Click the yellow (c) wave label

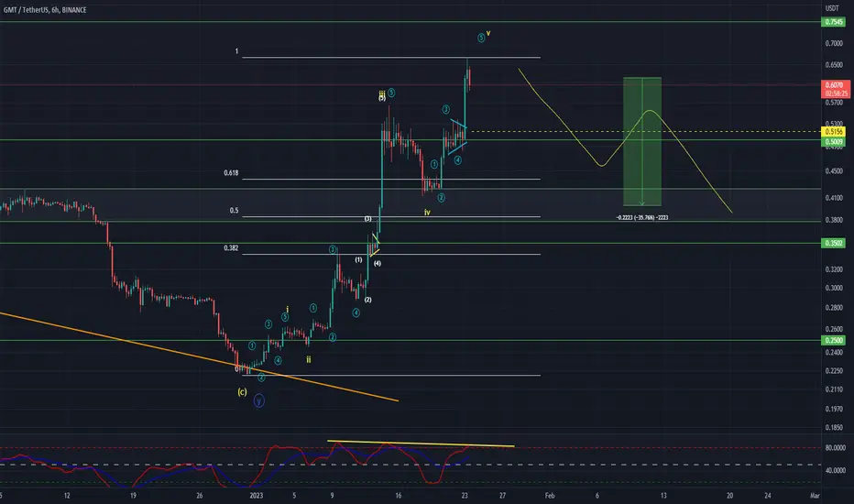(242, 392)
